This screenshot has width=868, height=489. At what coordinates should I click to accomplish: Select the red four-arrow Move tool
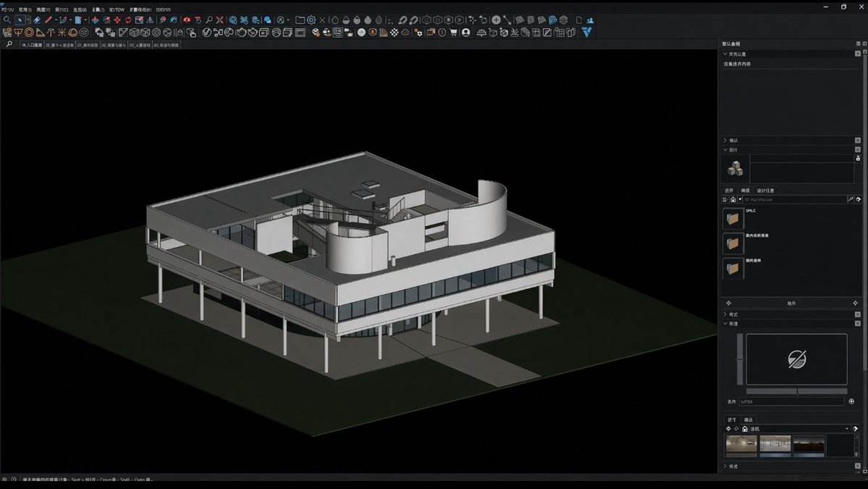tap(117, 20)
